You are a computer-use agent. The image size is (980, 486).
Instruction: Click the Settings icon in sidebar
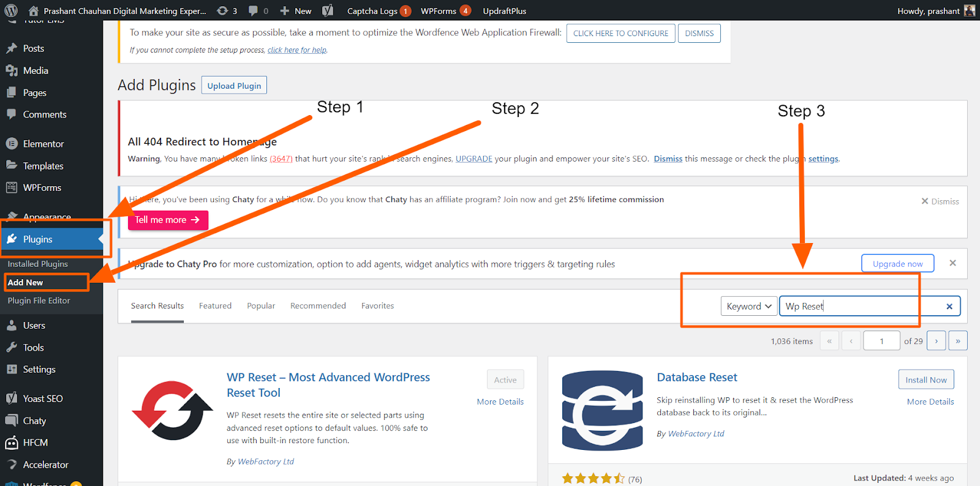[x=12, y=369]
